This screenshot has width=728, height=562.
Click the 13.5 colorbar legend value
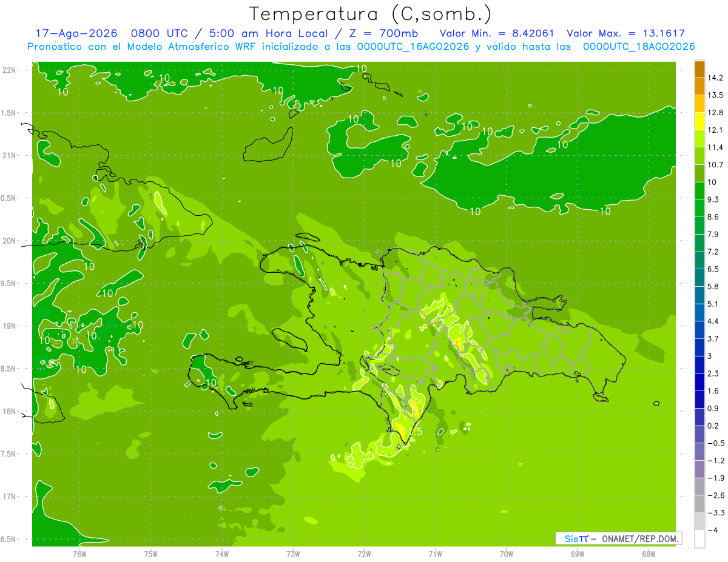[x=715, y=95]
